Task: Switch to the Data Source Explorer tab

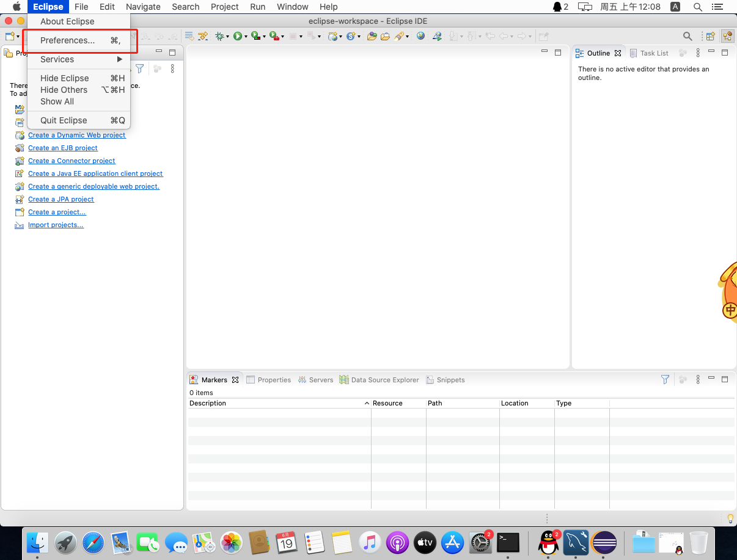Action: pyautogui.click(x=380, y=380)
